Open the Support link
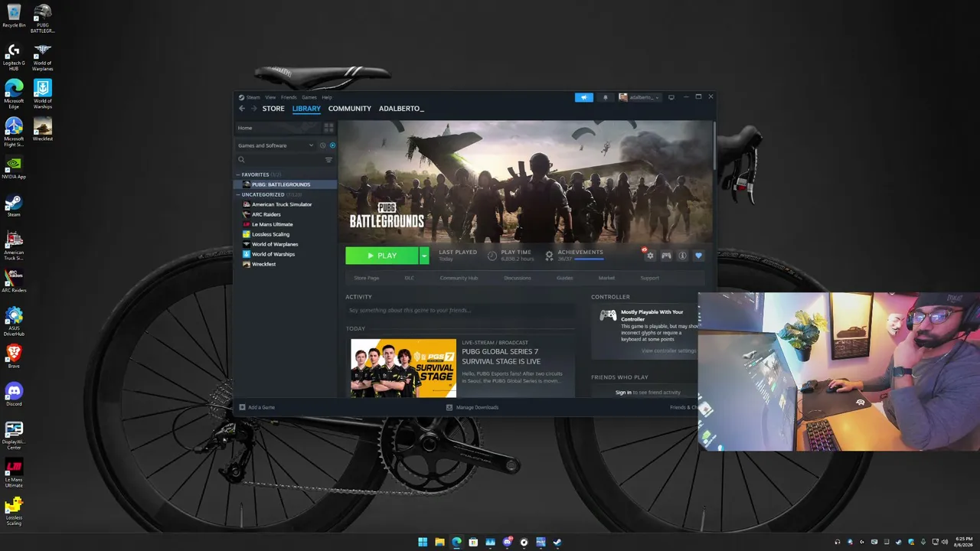 click(649, 278)
